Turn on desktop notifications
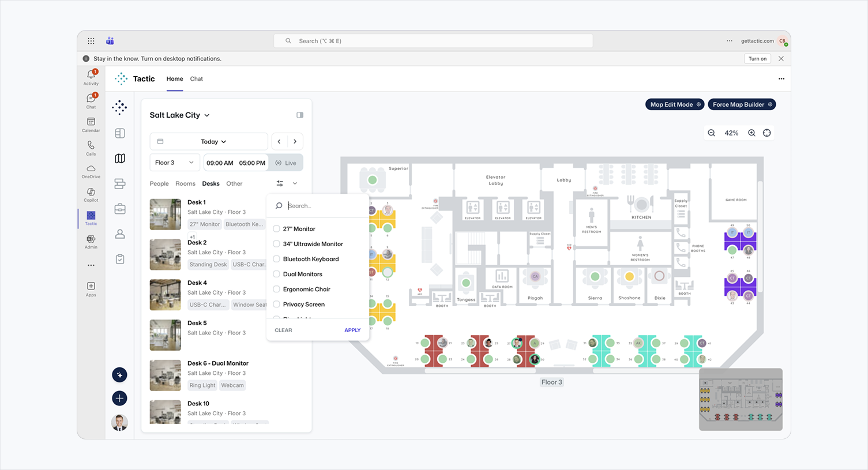The height and width of the screenshot is (470, 868). [757, 59]
